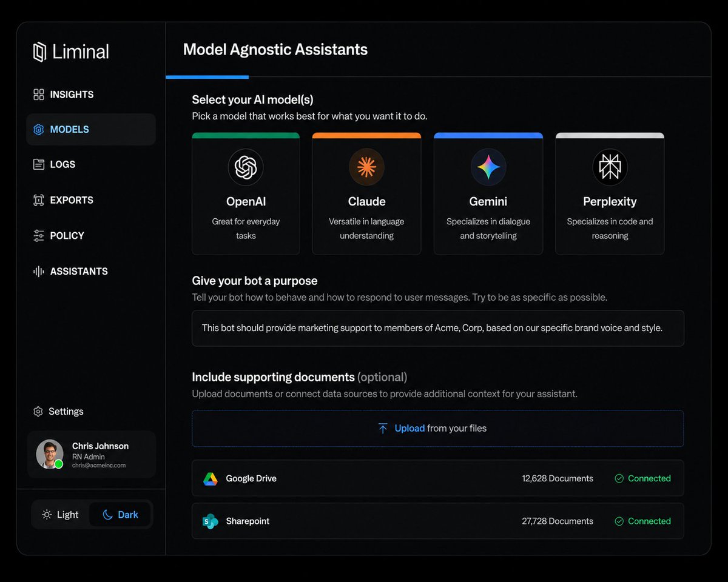Click the Liminal logo icon
This screenshot has width=728, height=582.
39,52
